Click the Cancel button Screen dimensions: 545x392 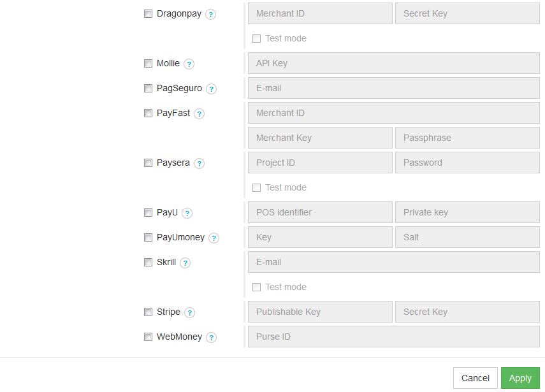tap(475, 378)
